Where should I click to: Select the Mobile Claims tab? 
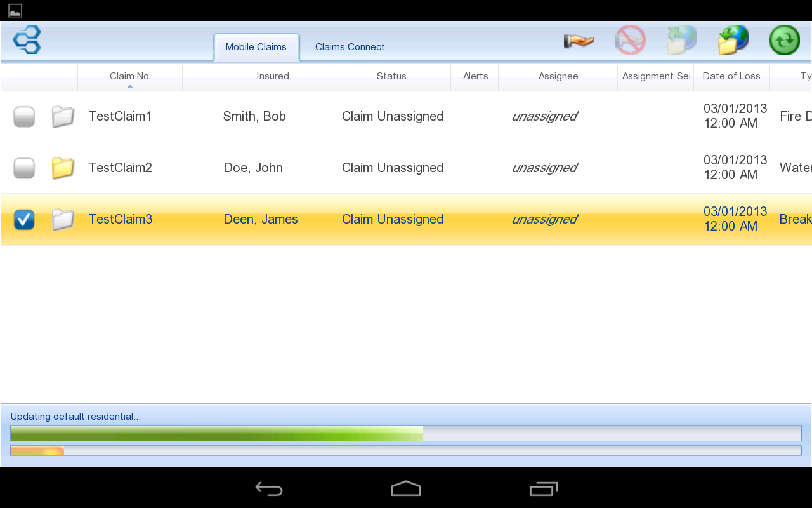click(256, 46)
